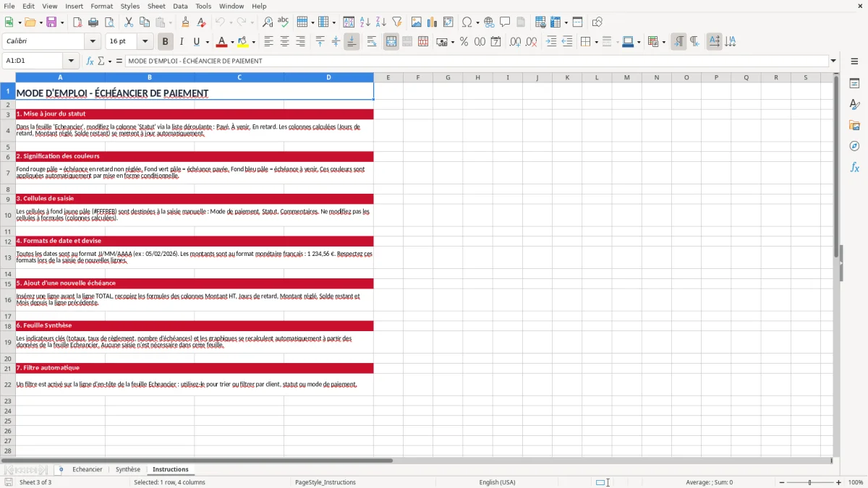The height and width of the screenshot is (488, 868).
Task: Open the Styles menu
Action: coord(130,6)
